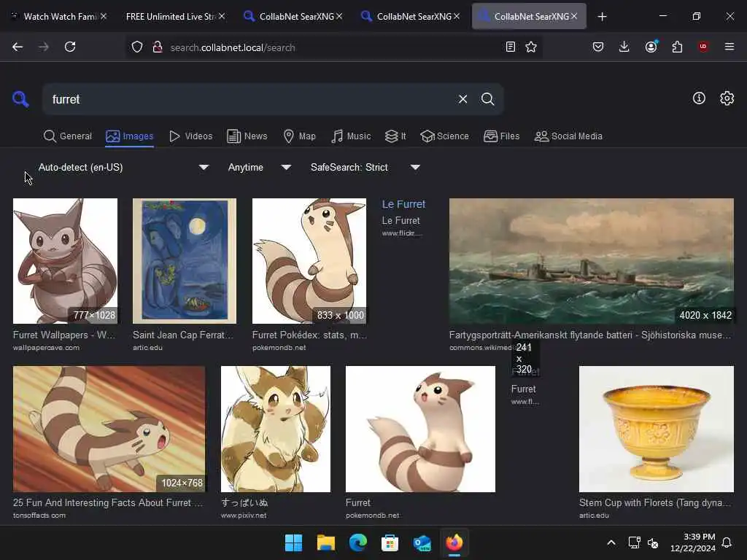Image resolution: width=747 pixels, height=560 pixels.
Task: Open the pixiv Furret drawing thumbnail
Action: point(275,429)
